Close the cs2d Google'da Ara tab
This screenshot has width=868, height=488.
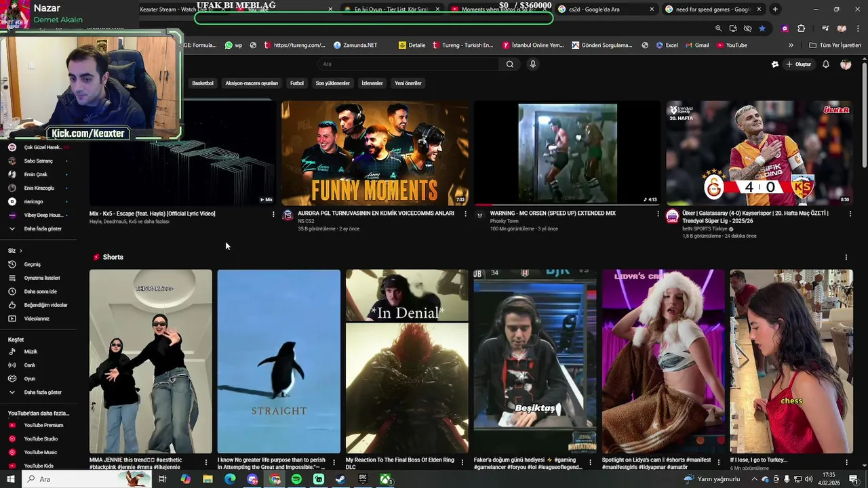[652, 9]
